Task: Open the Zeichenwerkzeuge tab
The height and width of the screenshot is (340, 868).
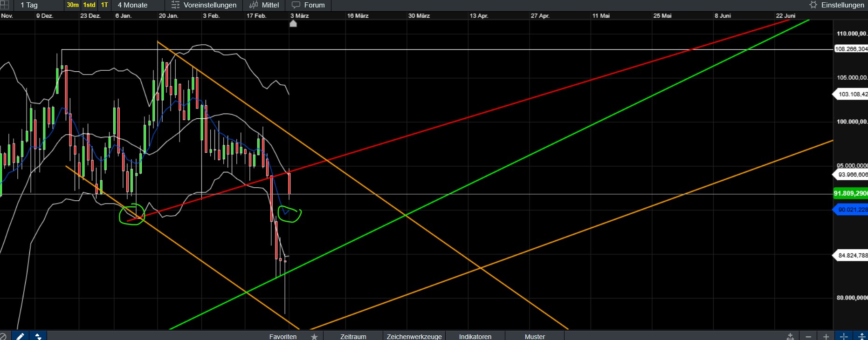Action: coord(414,336)
